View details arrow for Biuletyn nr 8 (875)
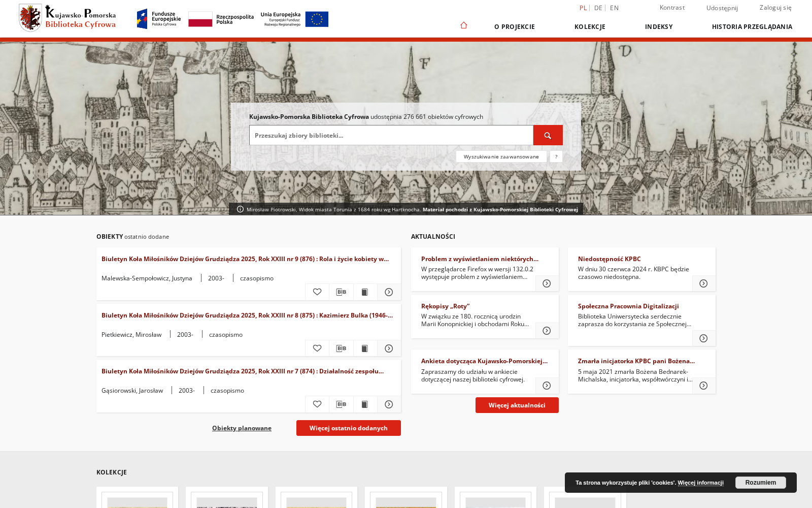The height and width of the screenshot is (508, 812). pos(389,348)
